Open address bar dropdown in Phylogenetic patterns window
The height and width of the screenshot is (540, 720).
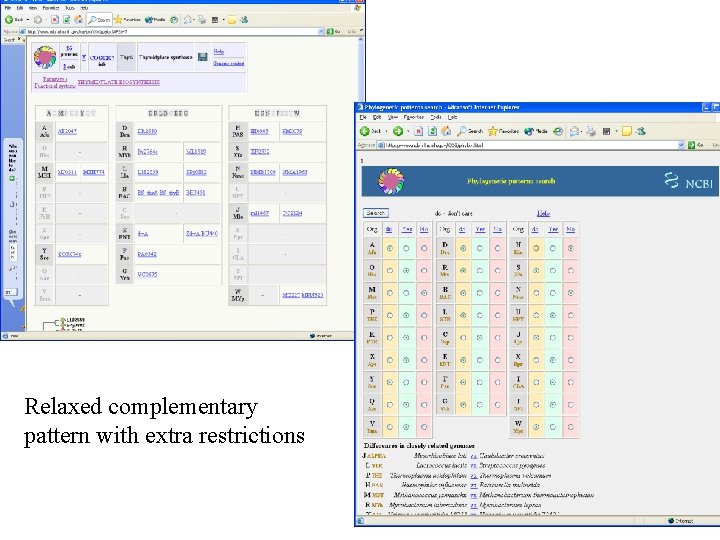click(x=681, y=145)
